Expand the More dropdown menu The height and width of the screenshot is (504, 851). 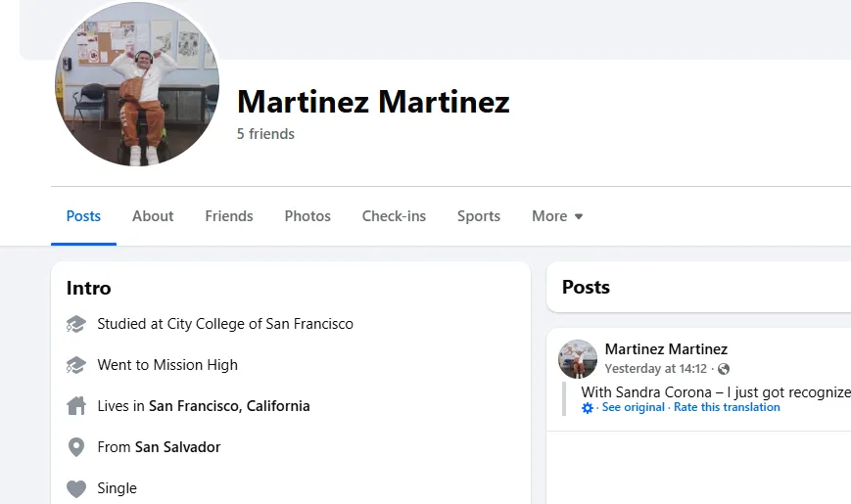(x=557, y=216)
